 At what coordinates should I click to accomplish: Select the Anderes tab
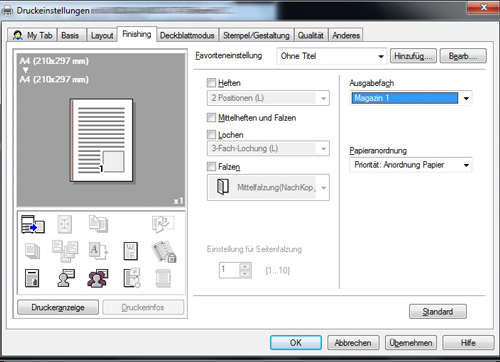[x=346, y=35]
